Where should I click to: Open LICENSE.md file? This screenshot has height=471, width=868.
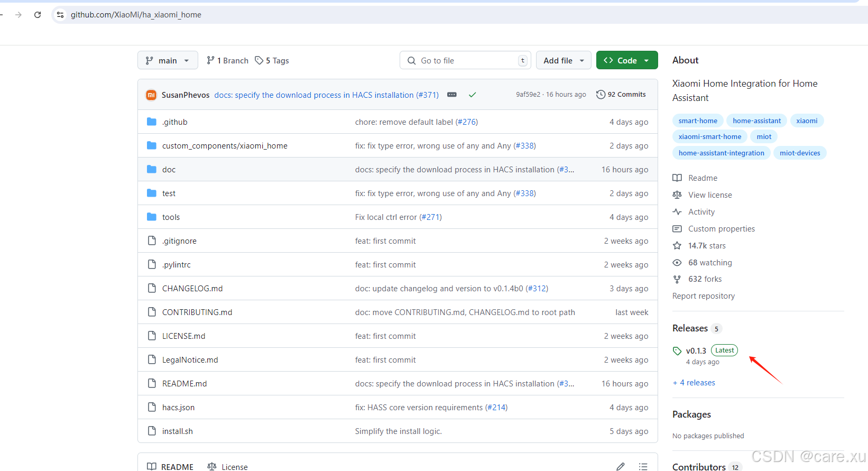(183, 336)
